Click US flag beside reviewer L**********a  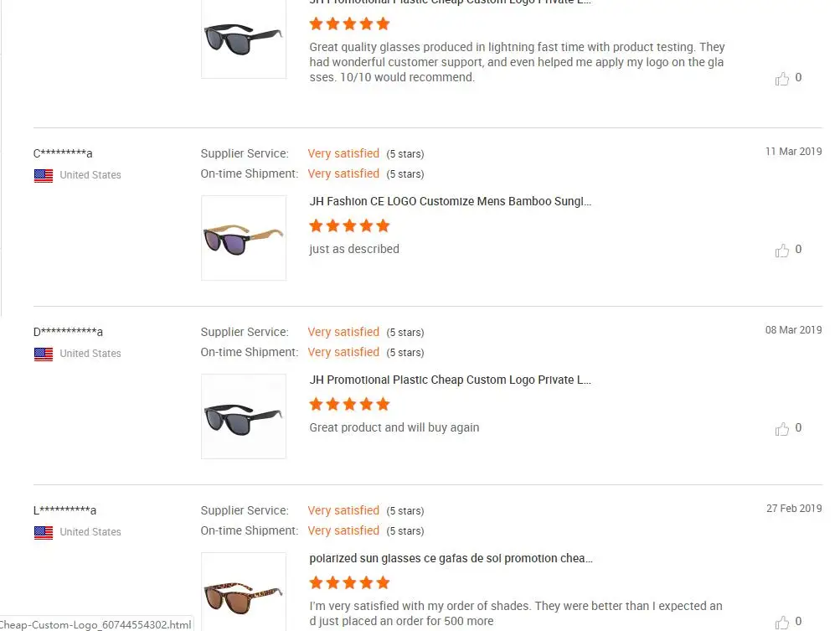tap(44, 532)
